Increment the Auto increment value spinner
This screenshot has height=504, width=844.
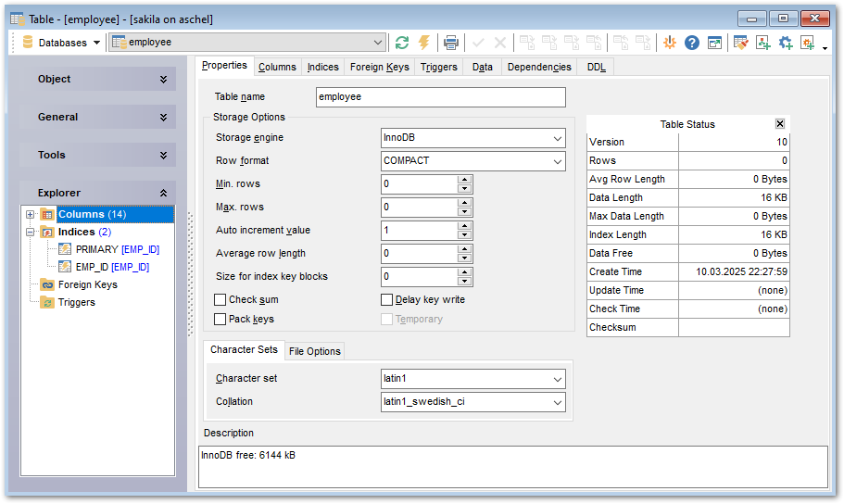[465, 225]
